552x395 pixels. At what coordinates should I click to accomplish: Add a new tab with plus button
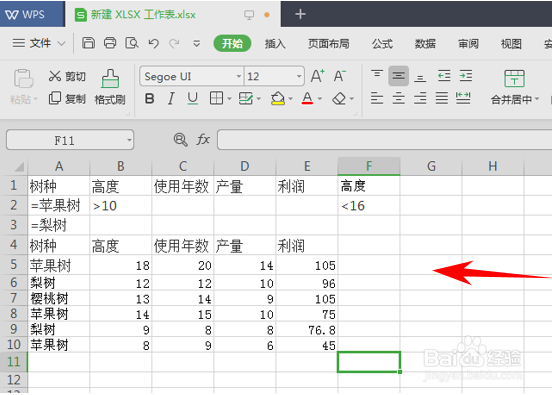300,14
